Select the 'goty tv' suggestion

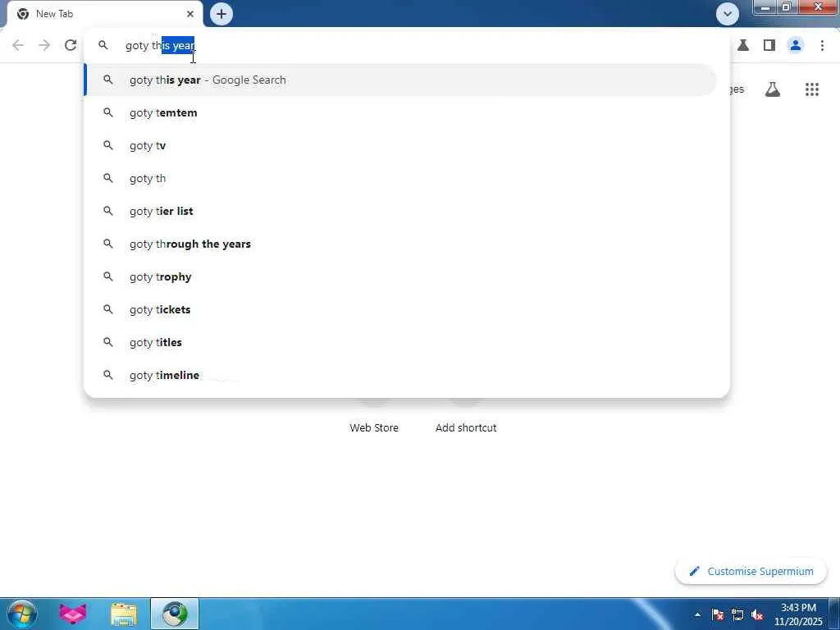pos(400,145)
